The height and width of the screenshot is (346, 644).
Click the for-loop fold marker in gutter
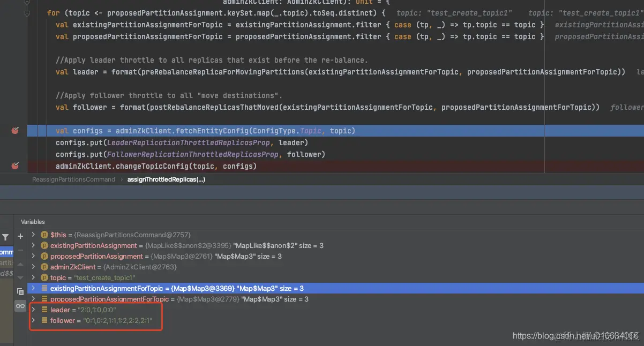27,13
